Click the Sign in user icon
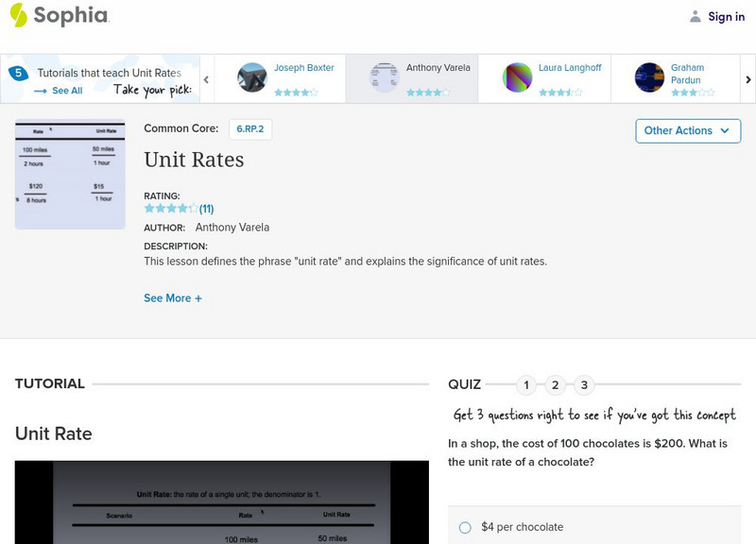756x544 pixels. [x=696, y=16]
